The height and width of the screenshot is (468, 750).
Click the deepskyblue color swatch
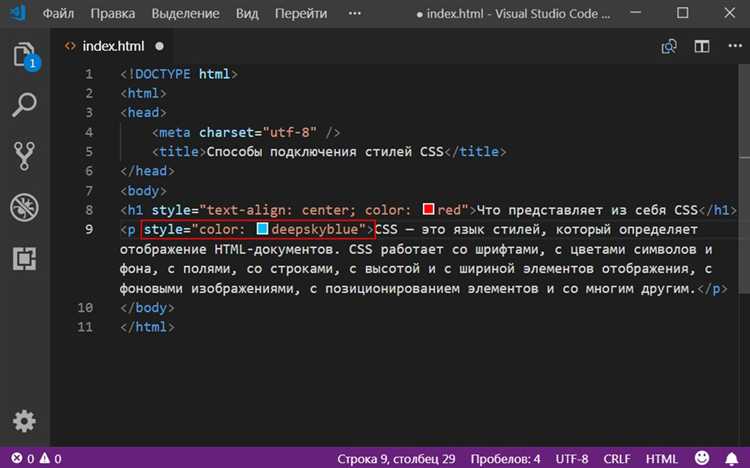(263, 231)
